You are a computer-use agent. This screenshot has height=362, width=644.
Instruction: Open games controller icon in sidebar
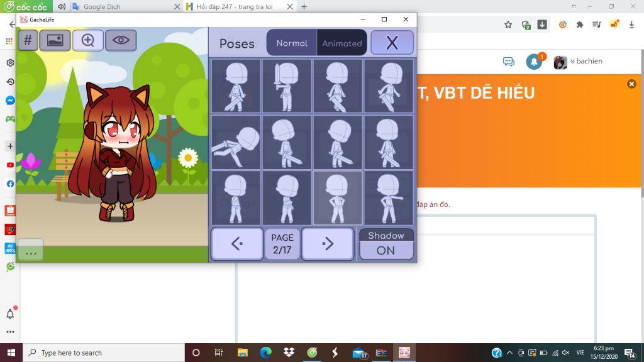pyautogui.click(x=10, y=119)
